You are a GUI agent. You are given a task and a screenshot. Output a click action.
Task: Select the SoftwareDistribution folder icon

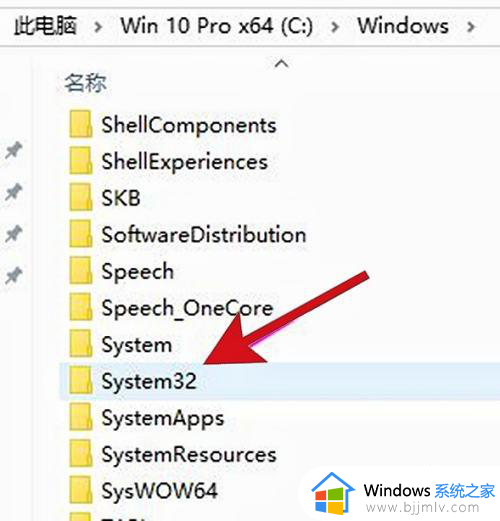[x=81, y=234]
